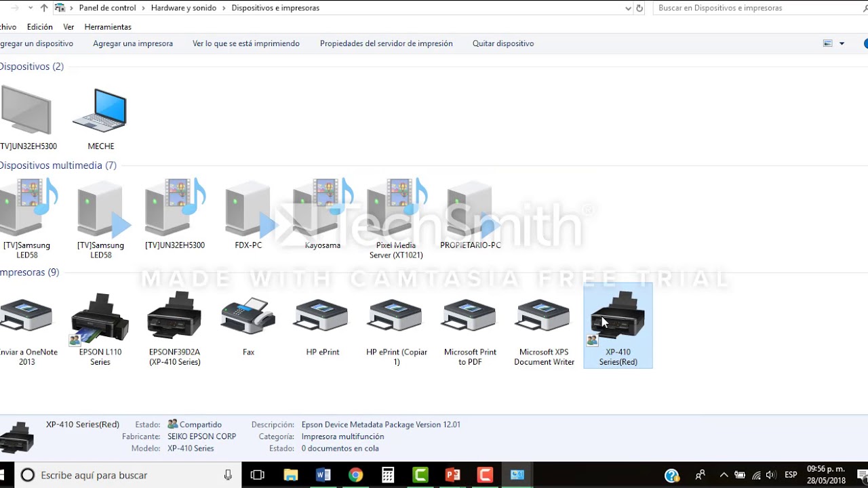
Task: Open Hardware y sonido breadcrumb
Action: 184,8
